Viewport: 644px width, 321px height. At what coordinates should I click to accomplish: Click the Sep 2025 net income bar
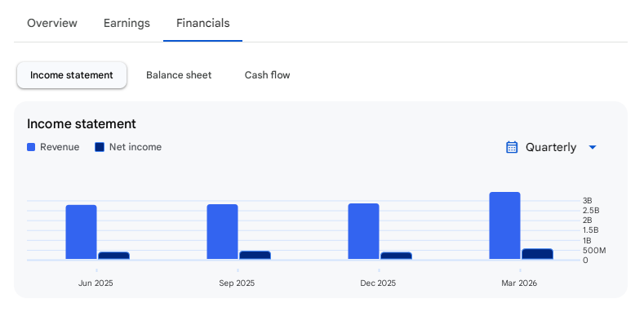click(255, 255)
